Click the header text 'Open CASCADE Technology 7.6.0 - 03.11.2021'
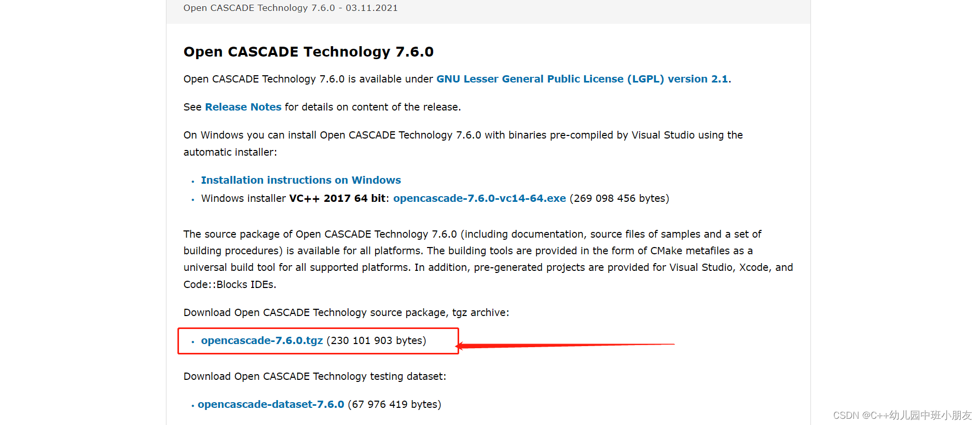 click(291, 8)
